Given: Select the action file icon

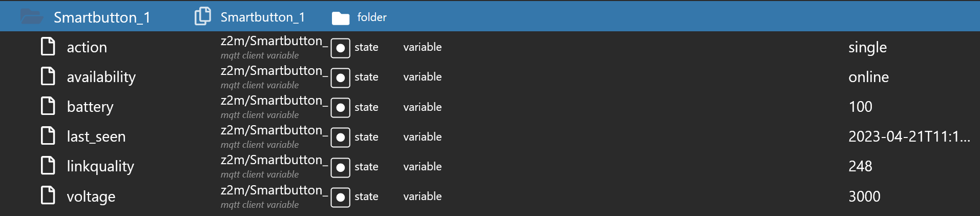Looking at the screenshot, I should tap(48, 46).
